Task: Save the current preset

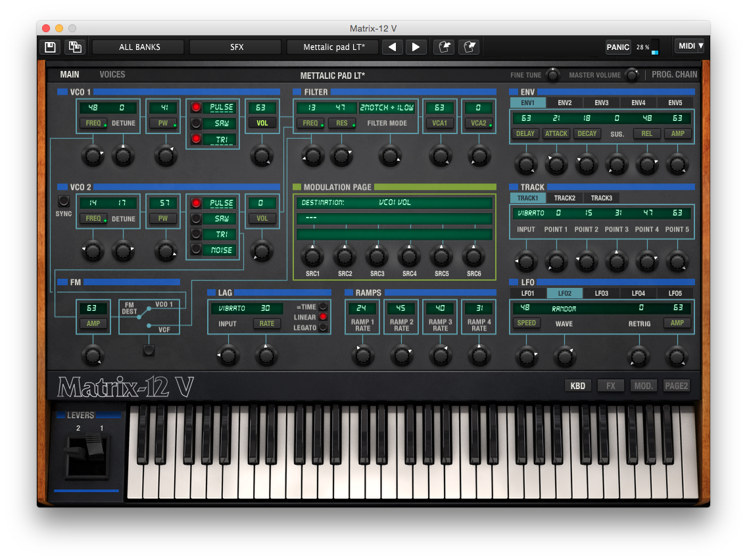Action: (x=50, y=47)
